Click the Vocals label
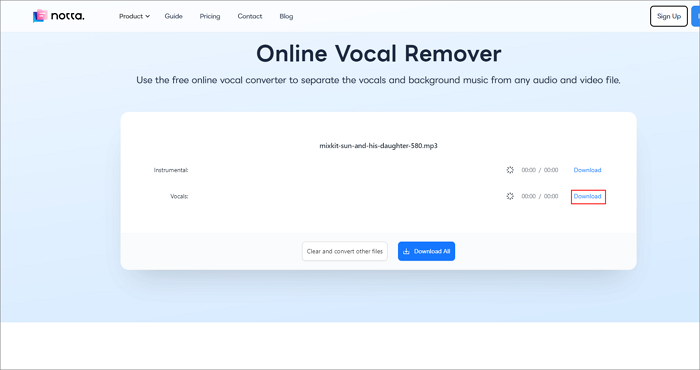Viewport: 700px width, 370px height. coord(179,196)
